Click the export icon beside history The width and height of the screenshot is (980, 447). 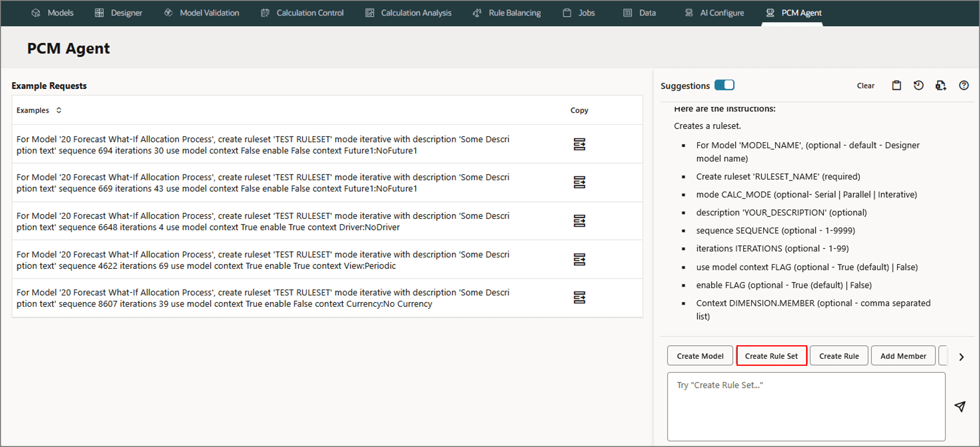(941, 85)
